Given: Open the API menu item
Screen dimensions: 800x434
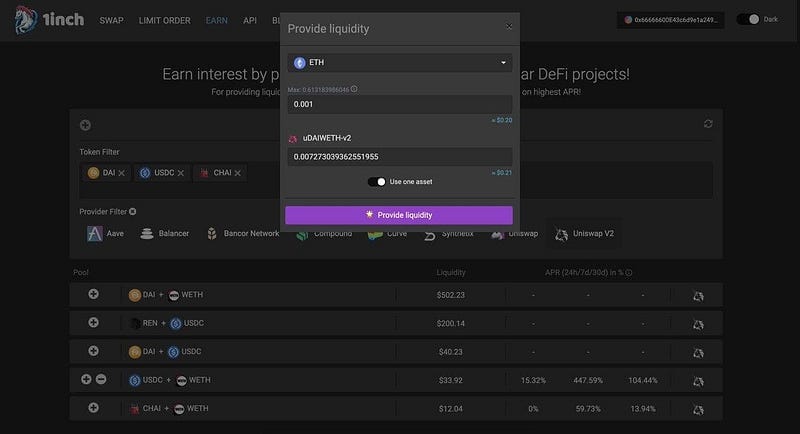Looking at the screenshot, I should tap(250, 20).
